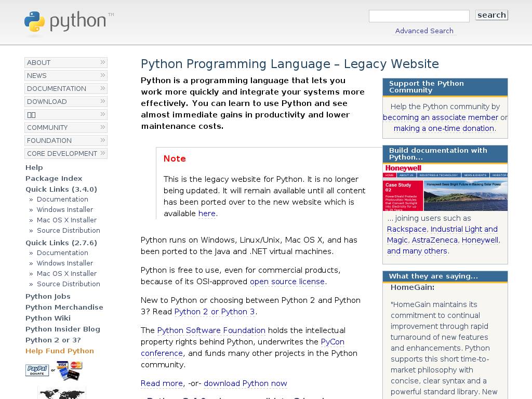Open the NEWS navigation item
Image resolution: width=532 pixels, height=399 pixels.
coord(37,75)
